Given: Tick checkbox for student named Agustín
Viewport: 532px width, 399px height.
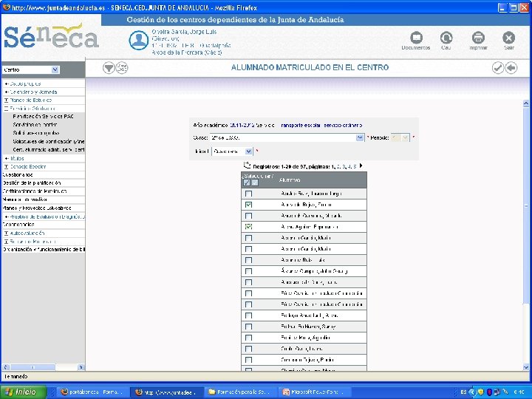Looking at the screenshot, I should click(x=249, y=338).
